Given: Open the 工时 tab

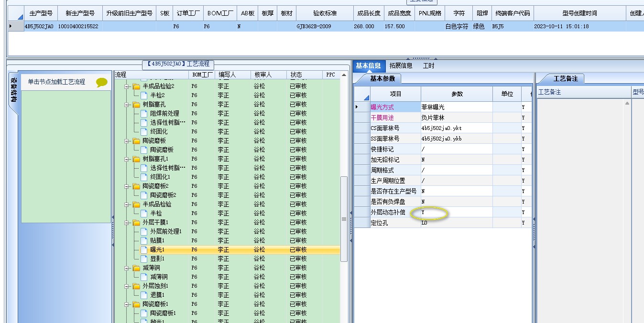Looking at the screenshot, I should pyautogui.click(x=428, y=66).
